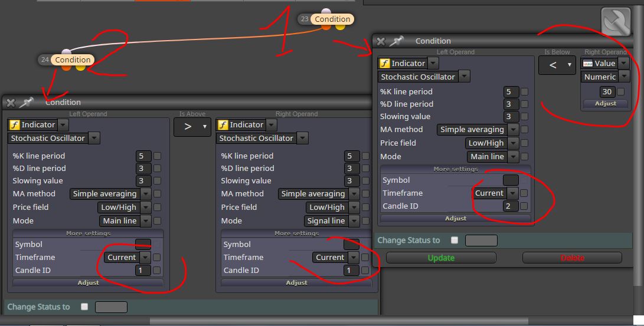Open Price field Low/High dropdown in Condition 23
This screenshot has width=644, height=326.
click(513, 143)
